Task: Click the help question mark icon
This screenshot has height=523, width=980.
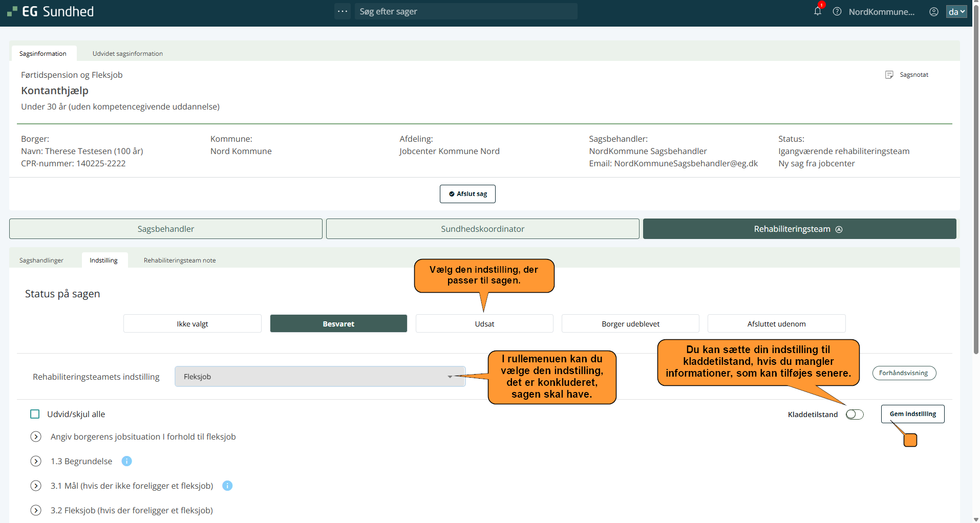Action: pyautogui.click(x=837, y=11)
